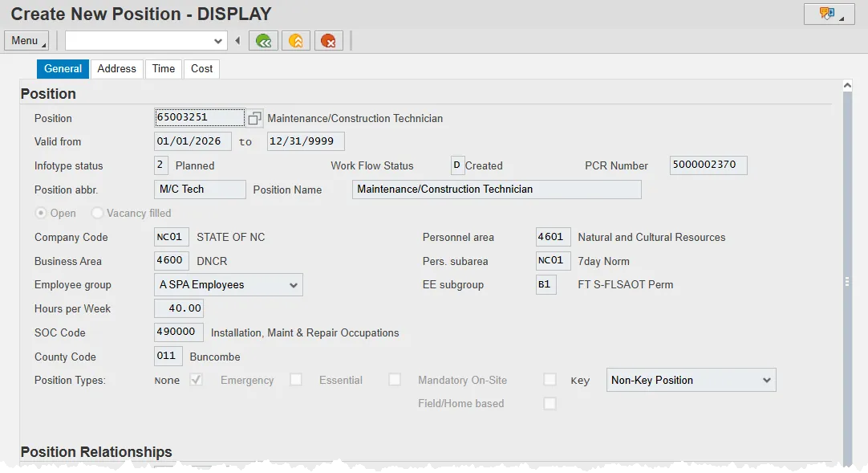
Task: Open the transaction command field dropdown
Action: pos(218,41)
